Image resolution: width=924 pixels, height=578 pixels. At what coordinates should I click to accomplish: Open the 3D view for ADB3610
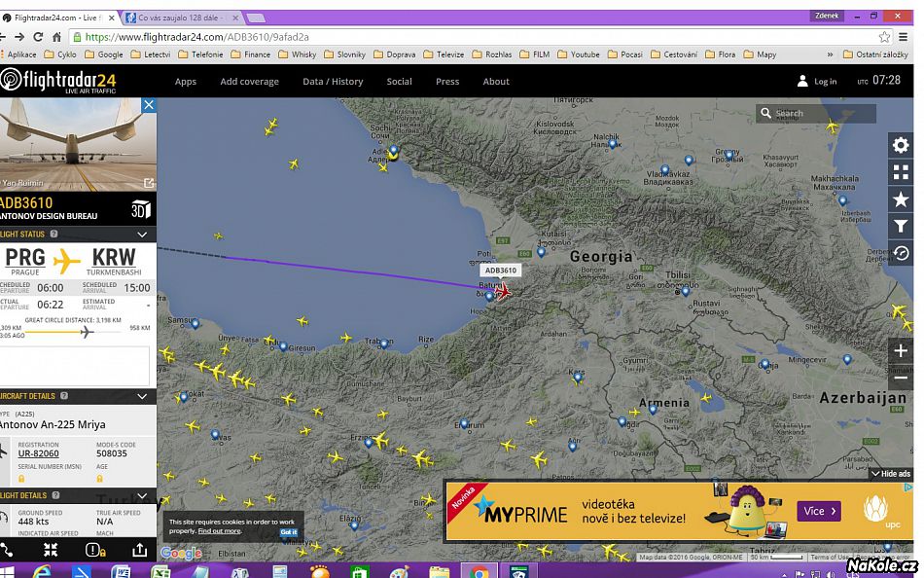point(141,209)
